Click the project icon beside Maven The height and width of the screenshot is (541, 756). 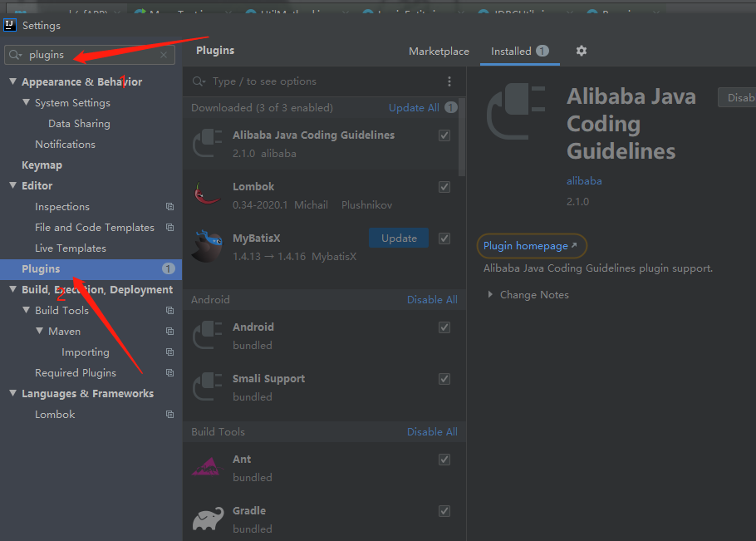(169, 331)
